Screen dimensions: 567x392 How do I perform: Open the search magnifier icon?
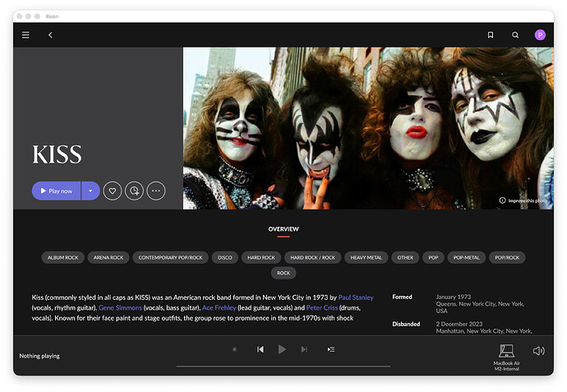[515, 35]
